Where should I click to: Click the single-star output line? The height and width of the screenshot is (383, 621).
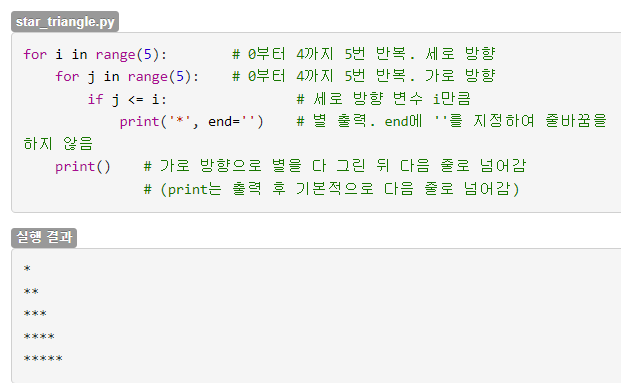tap(27, 269)
